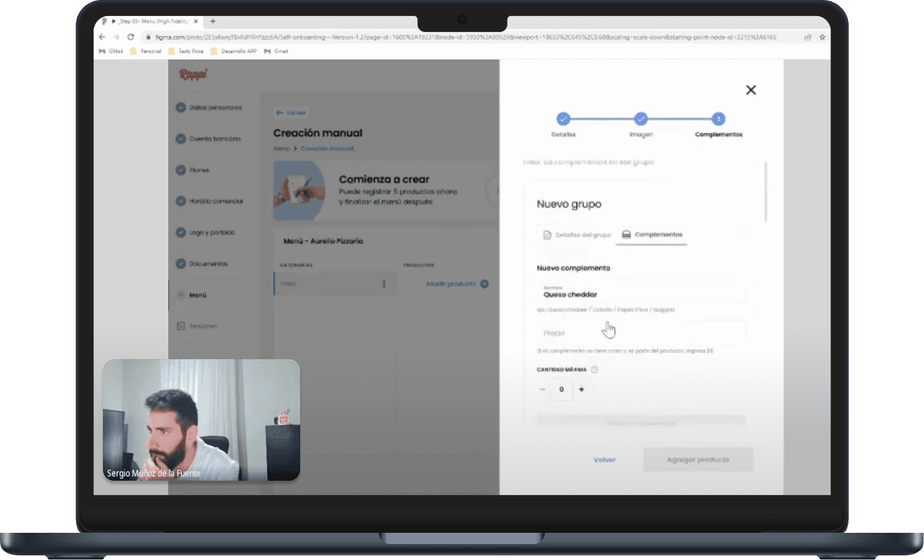Focus the Precio input field
The width and height of the screenshot is (924, 560).
pos(641,333)
